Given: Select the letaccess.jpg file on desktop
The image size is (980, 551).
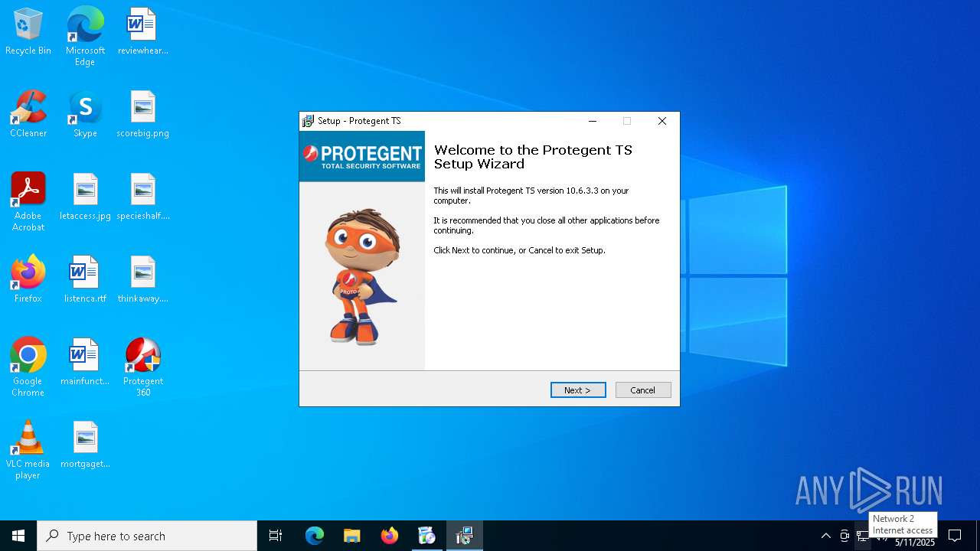Looking at the screenshot, I should pyautogui.click(x=85, y=197).
